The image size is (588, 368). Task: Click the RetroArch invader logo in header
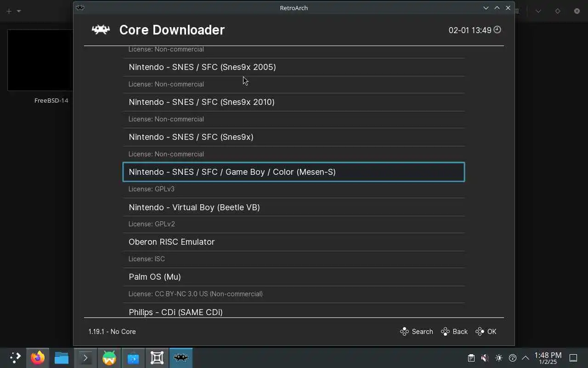[101, 30]
